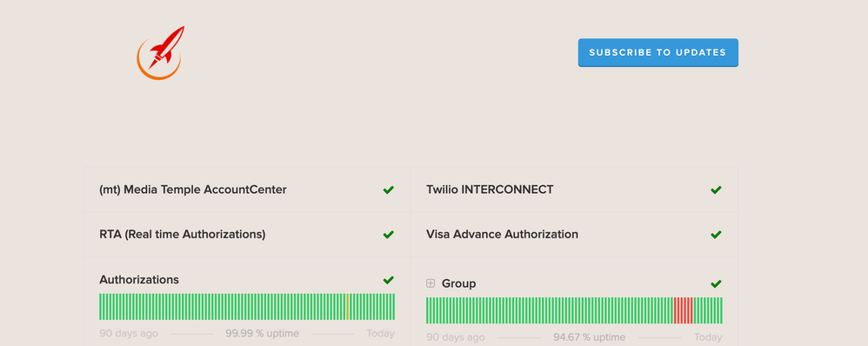This screenshot has height=346, width=868.
Task: Click the Group row status checkmark
Action: coord(717,284)
